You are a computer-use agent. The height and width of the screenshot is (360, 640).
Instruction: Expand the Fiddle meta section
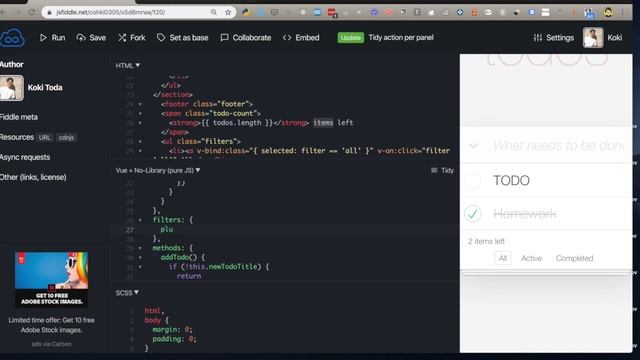19,117
